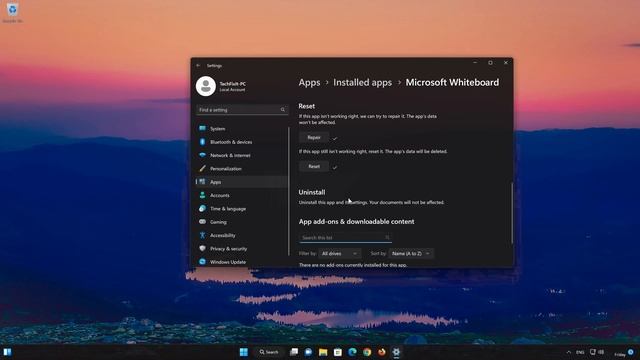Viewport: 640px width, 360px height.
Task: Open the 'Sort by: Name (A to Z)' dropdown
Action: click(411, 253)
